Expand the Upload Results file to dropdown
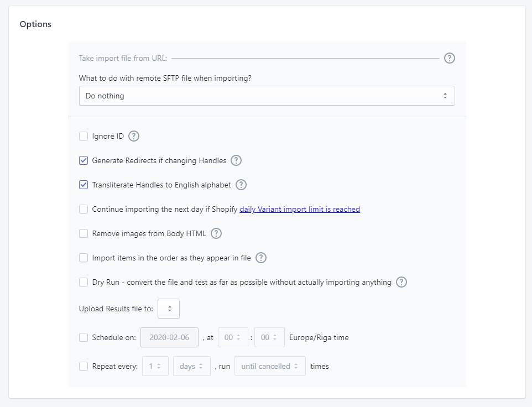Viewport: 532px width, 407px height. (x=169, y=309)
